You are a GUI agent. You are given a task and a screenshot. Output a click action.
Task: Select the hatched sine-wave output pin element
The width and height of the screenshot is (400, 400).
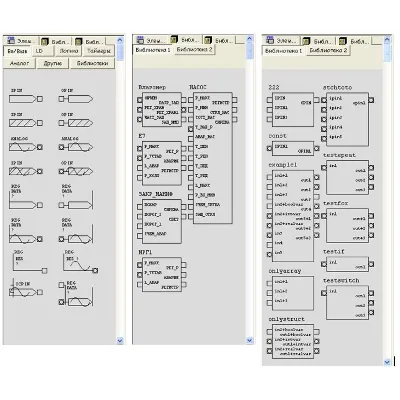point(76,171)
